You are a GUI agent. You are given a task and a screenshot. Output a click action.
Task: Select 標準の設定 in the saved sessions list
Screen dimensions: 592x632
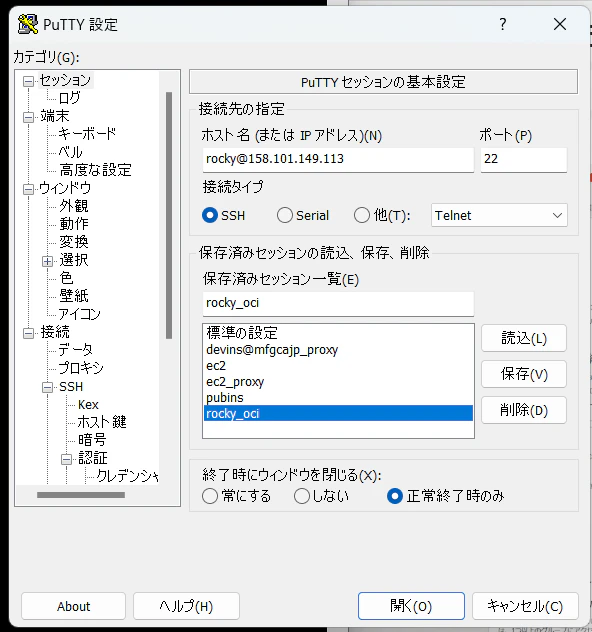[338, 333]
